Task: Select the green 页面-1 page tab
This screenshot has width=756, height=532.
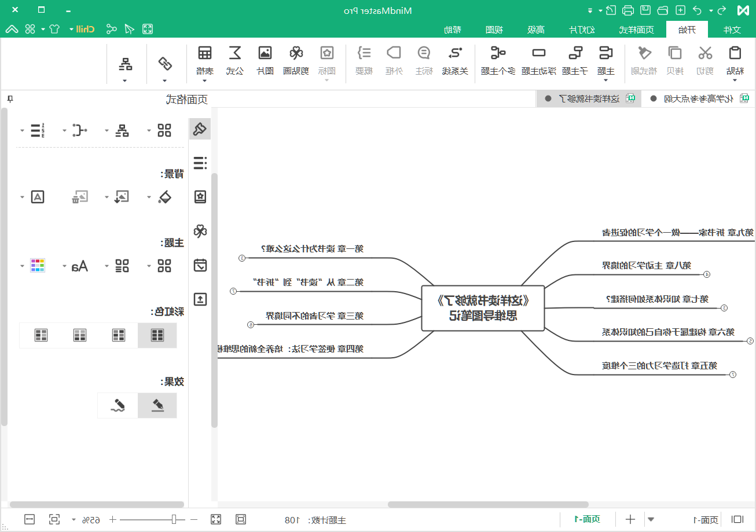Action: [587, 519]
